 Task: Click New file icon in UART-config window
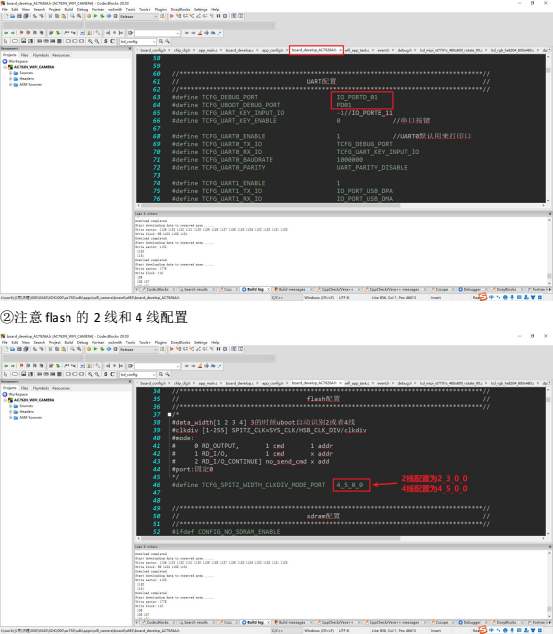click(x=6, y=16)
